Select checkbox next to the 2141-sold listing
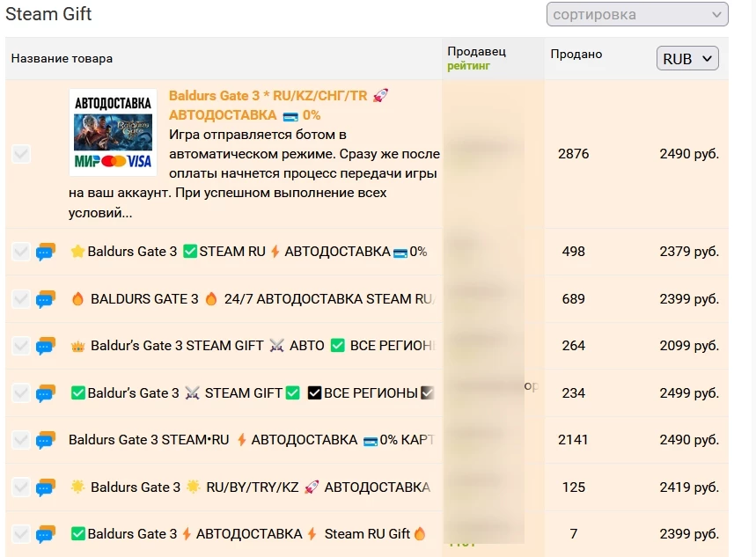Viewport: 756px width, 557px height. 21,440
